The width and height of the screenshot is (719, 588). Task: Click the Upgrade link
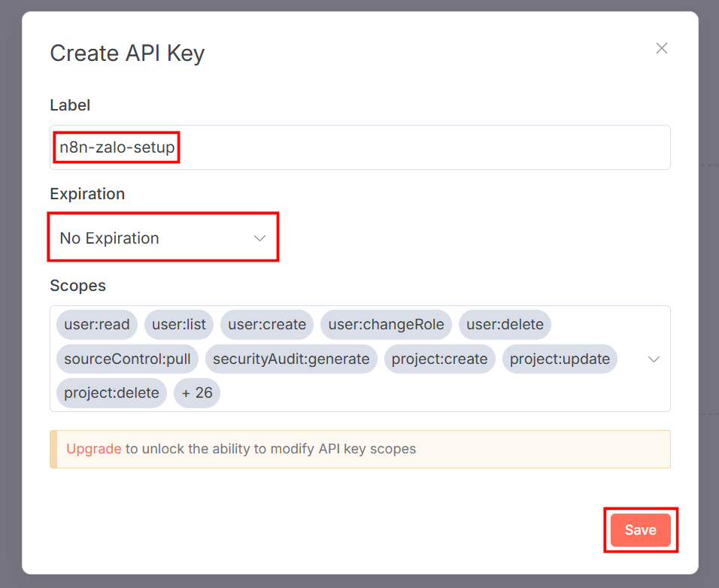coord(93,448)
